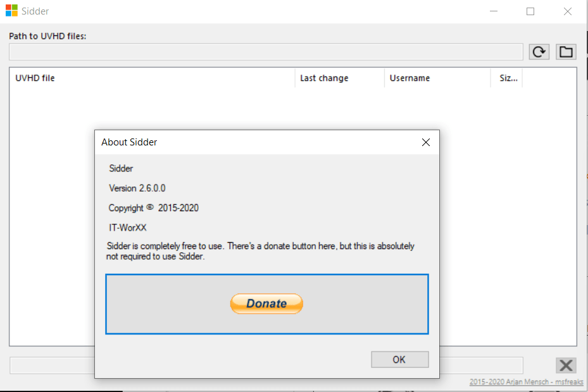This screenshot has height=392, width=588.
Task: Click the status field at bottom left
Action: (52, 365)
